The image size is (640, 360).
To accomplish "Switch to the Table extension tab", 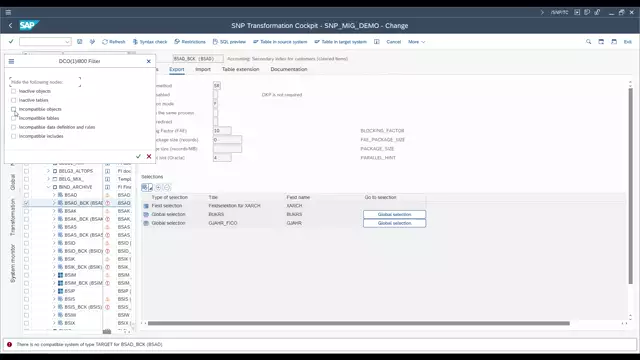I will pyautogui.click(x=240, y=69).
